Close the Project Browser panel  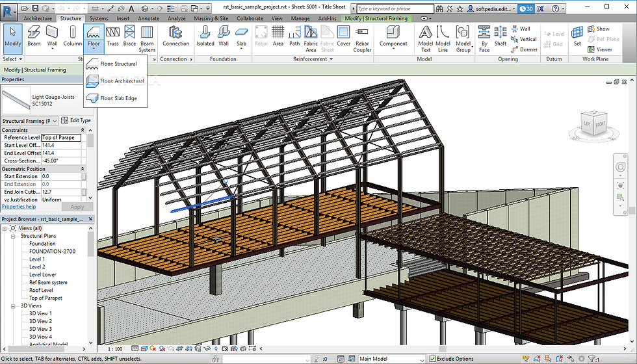(90, 219)
